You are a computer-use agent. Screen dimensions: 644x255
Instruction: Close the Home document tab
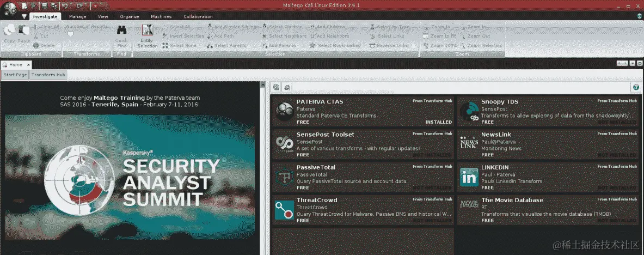(x=28, y=65)
